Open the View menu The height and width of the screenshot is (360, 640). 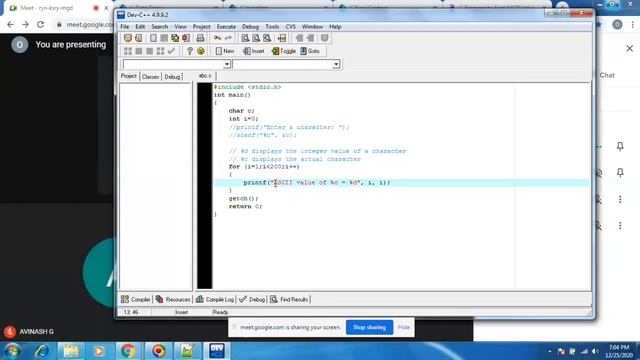tap(180, 27)
